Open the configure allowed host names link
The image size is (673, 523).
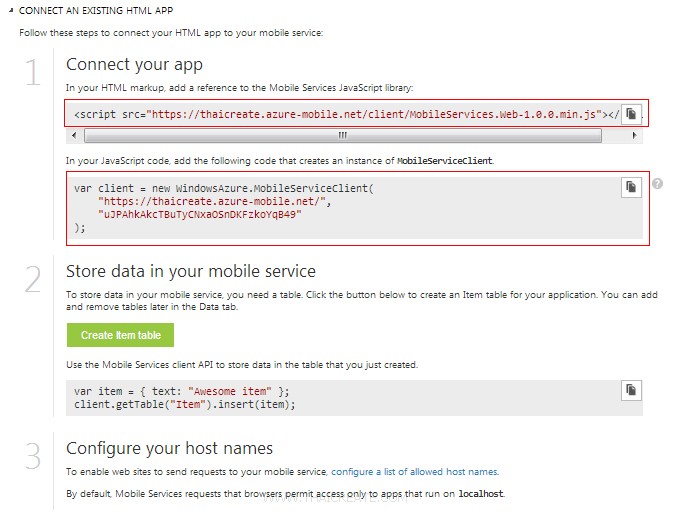(414, 471)
